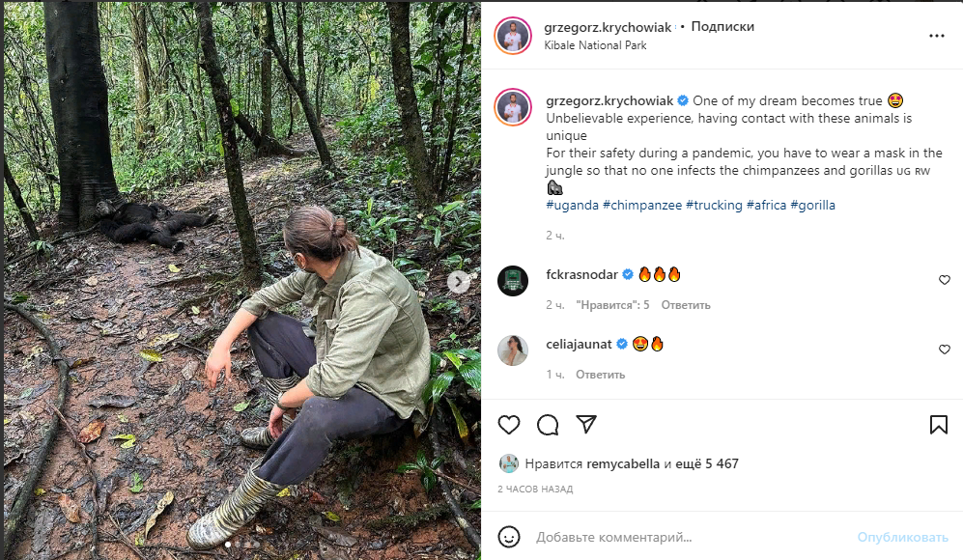Open the fckrasnodar avatar
This screenshot has height=560, width=963.
click(513, 281)
